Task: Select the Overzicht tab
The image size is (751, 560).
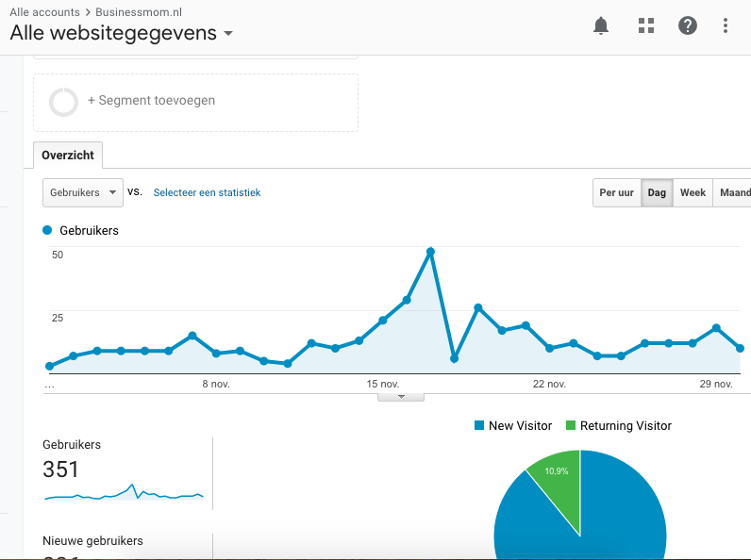Action: 68,155
